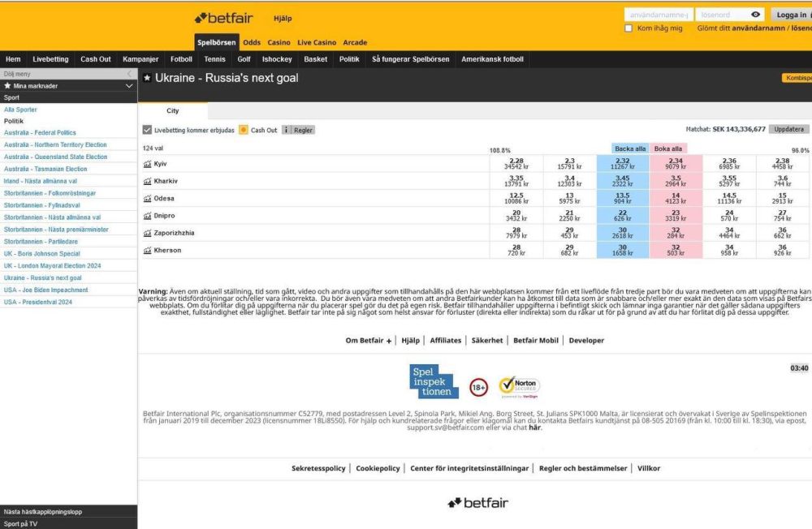Click the info icon next to Regler
Screen dimensions: 812x529
point(288,130)
